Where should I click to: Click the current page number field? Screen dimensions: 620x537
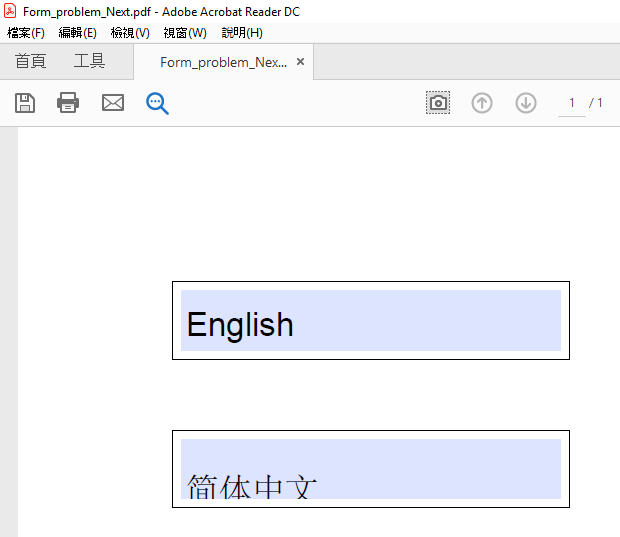(572, 103)
